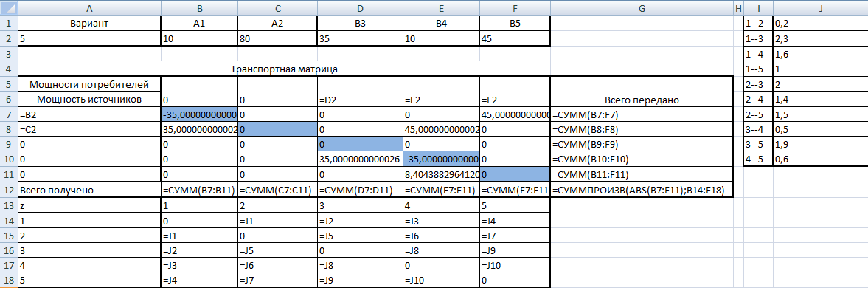Click cell containing =C2
This screenshot has width=868, height=288.
[x=90, y=130]
